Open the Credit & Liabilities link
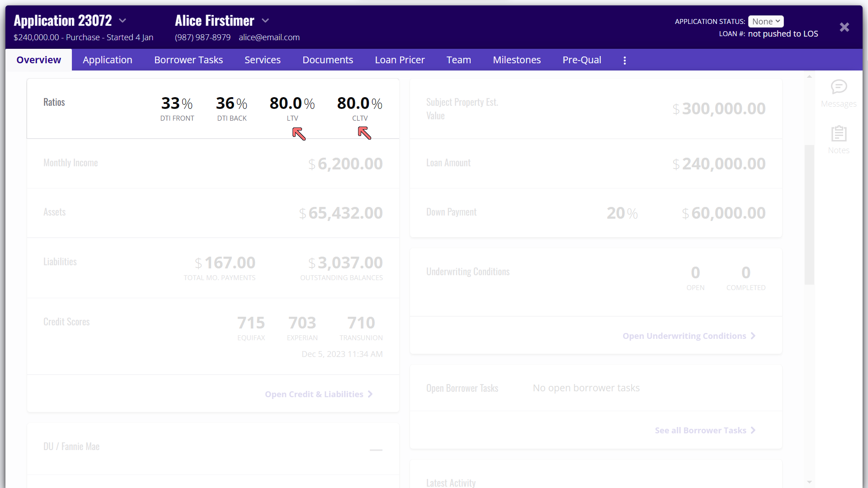Image resolution: width=868 pixels, height=488 pixels. (314, 394)
